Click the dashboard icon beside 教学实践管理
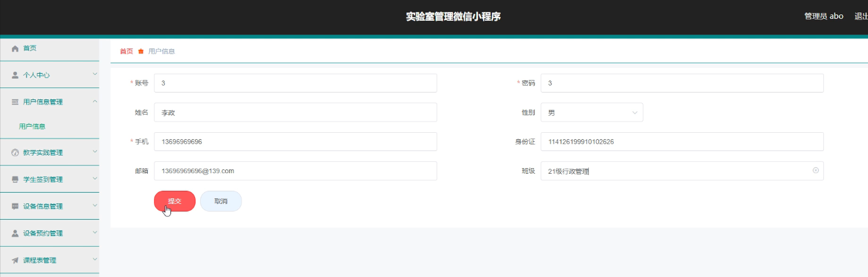 [x=15, y=152]
